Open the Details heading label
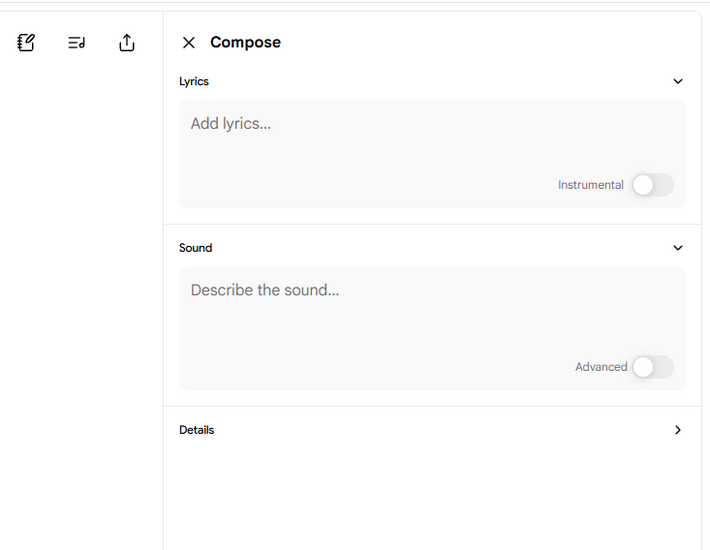This screenshot has width=710, height=550. (x=197, y=430)
